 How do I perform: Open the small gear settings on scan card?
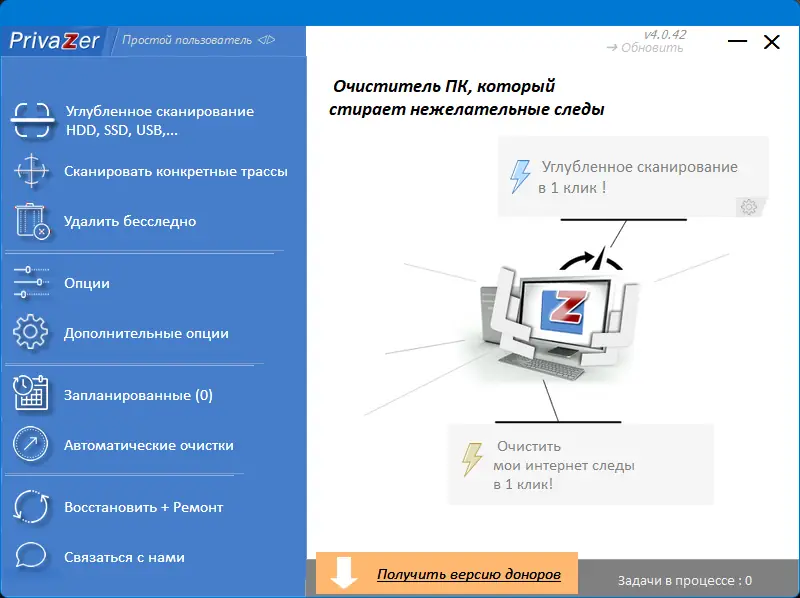pos(748,207)
